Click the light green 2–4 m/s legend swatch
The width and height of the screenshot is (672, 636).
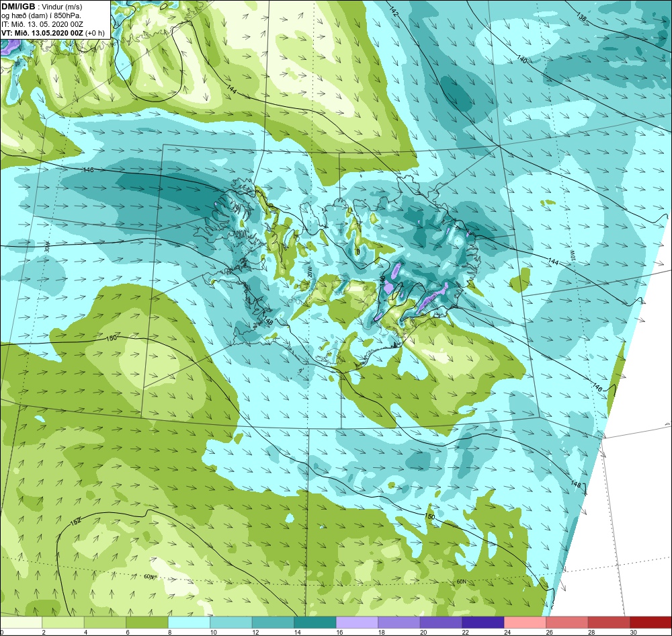(x=63, y=623)
